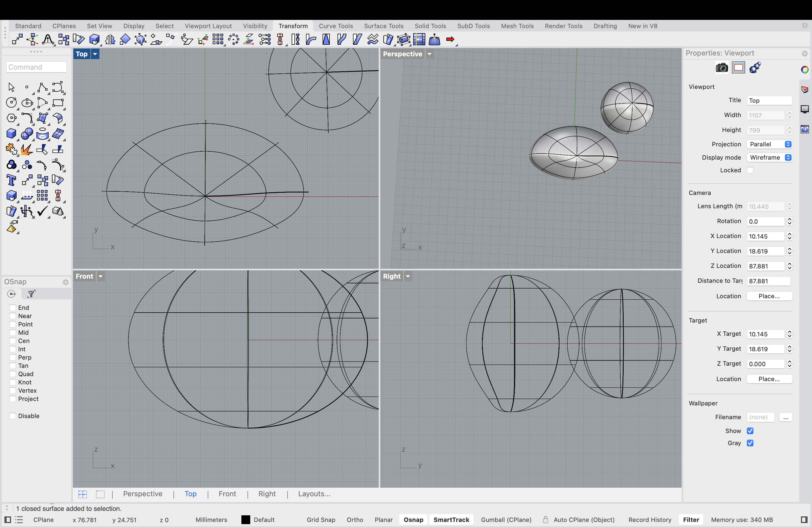Image resolution: width=812 pixels, height=528 pixels.
Task: Open the Layouts button at bottom
Action: (314, 494)
